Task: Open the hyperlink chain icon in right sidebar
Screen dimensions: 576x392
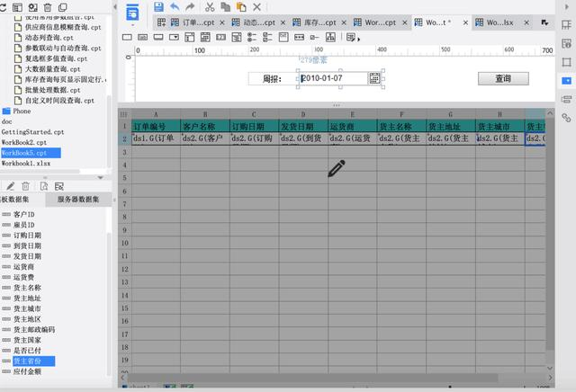Action: pos(566,118)
